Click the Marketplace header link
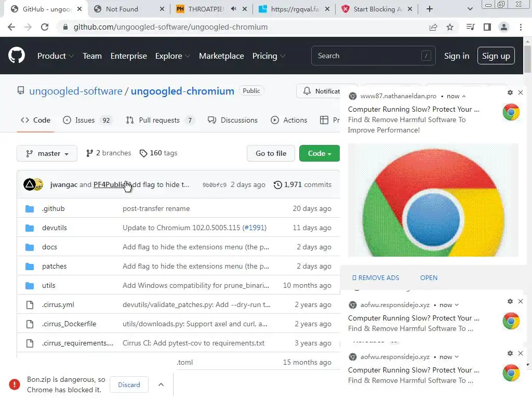This screenshot has height=399, width=532. point(221,56)
